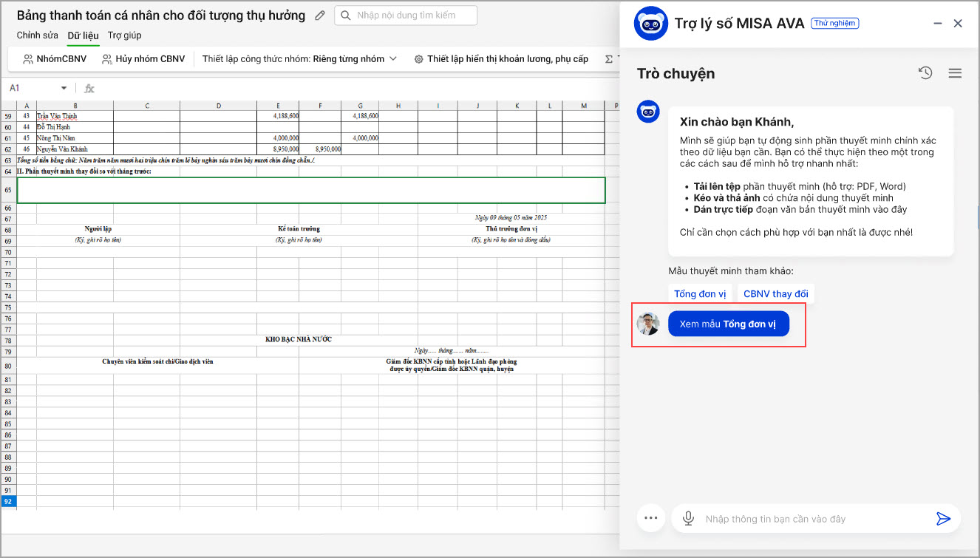Image resolution: width=980 pixels, height=558 pixels.
Task: Click the pencil edit title icon
Action: [320, 16]
